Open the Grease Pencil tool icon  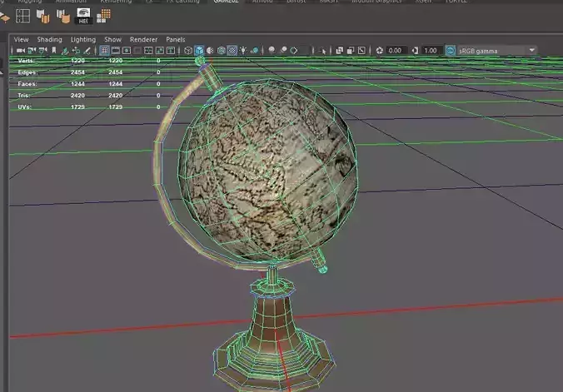coord(87,51)
